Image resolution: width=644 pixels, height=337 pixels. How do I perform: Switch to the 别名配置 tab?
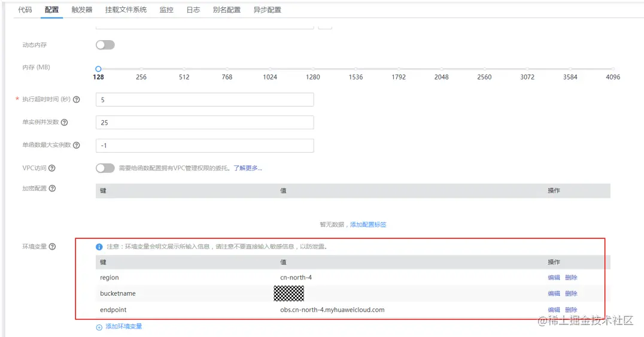pos(227,10)
